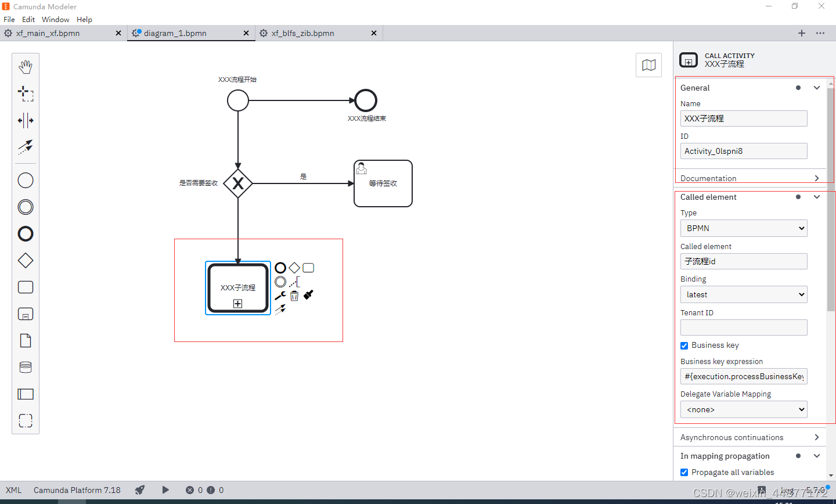
Task: Activate the hand tool in palette
Action: point(26,67)
